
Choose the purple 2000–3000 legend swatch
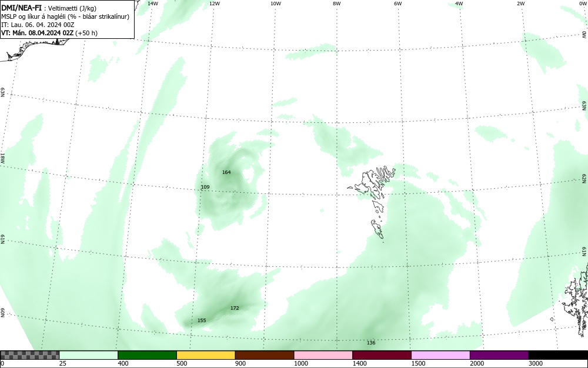click(x=499, y=355)
